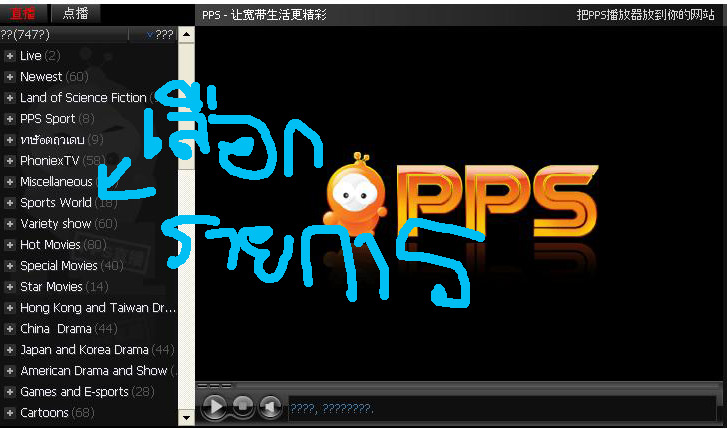Expand the Newest category

(9, 77)
